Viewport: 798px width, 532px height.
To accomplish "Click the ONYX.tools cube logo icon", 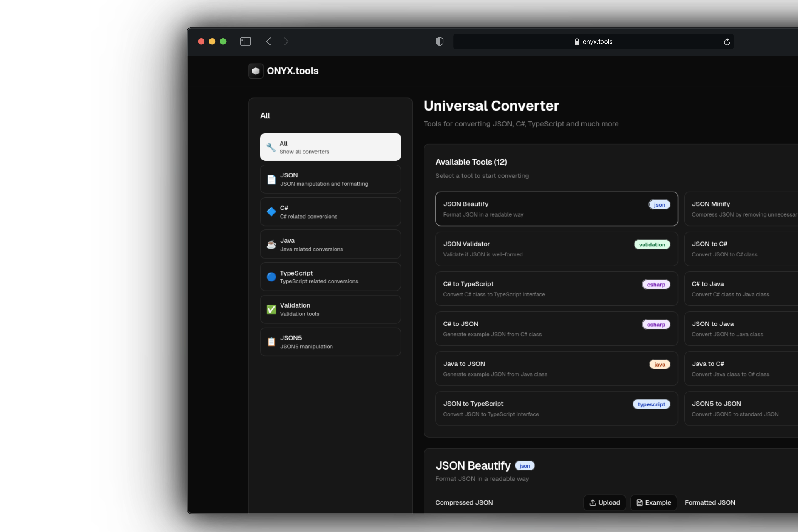I will click(256, 71).
